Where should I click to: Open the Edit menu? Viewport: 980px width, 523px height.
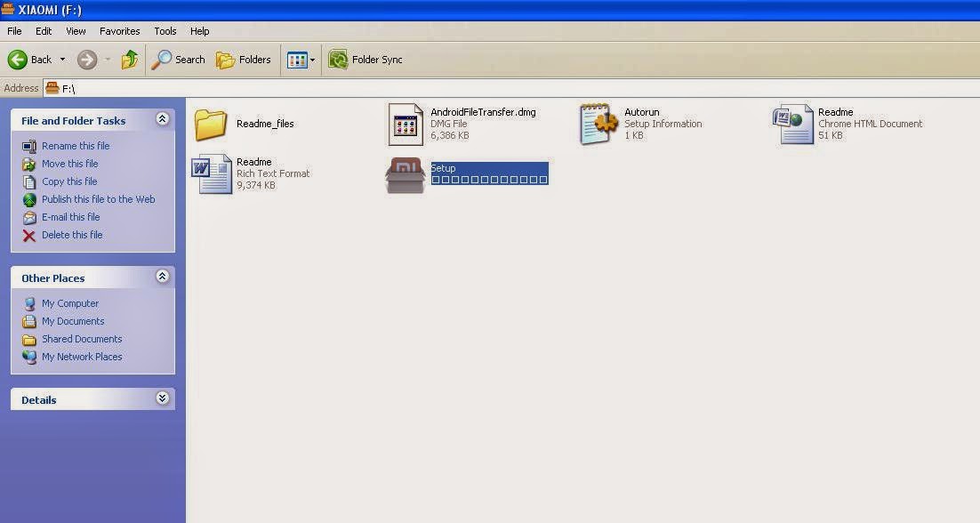point(44,30)
